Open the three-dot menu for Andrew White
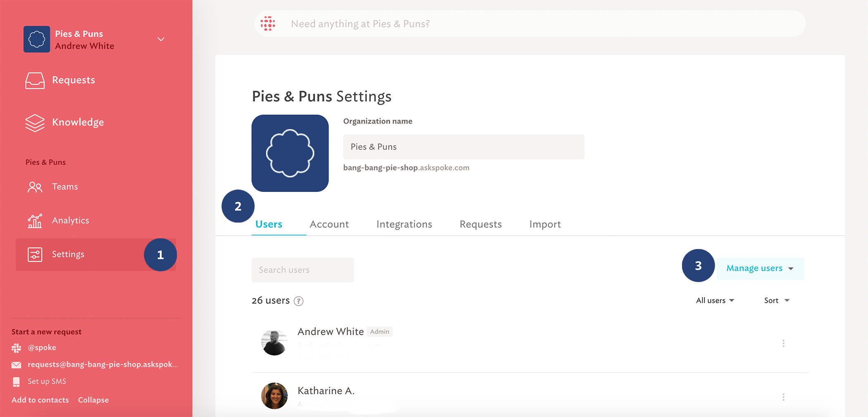 783,343
